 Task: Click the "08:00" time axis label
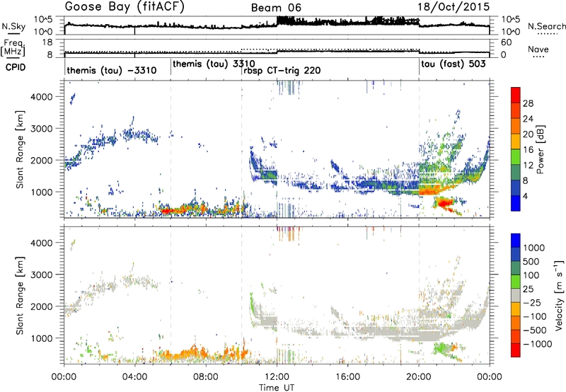[x=206, y=377]
